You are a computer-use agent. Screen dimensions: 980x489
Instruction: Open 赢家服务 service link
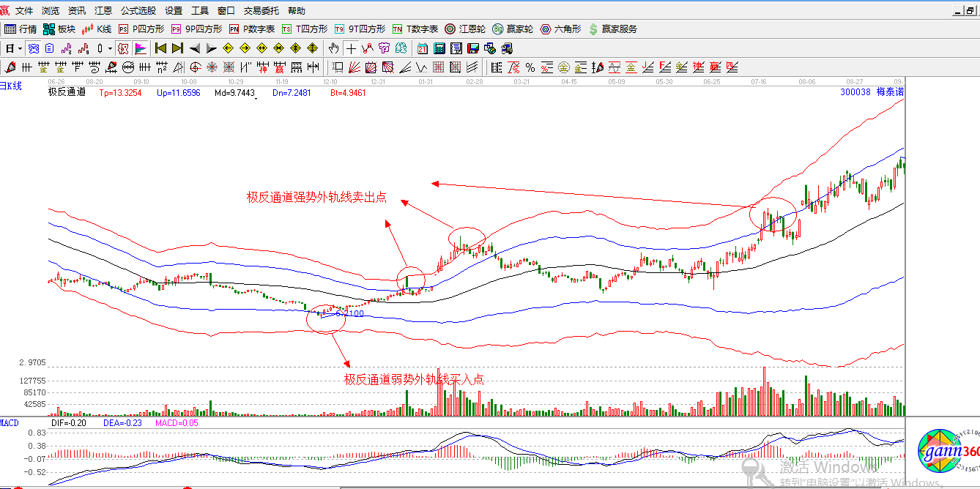(x=612, y=29)
